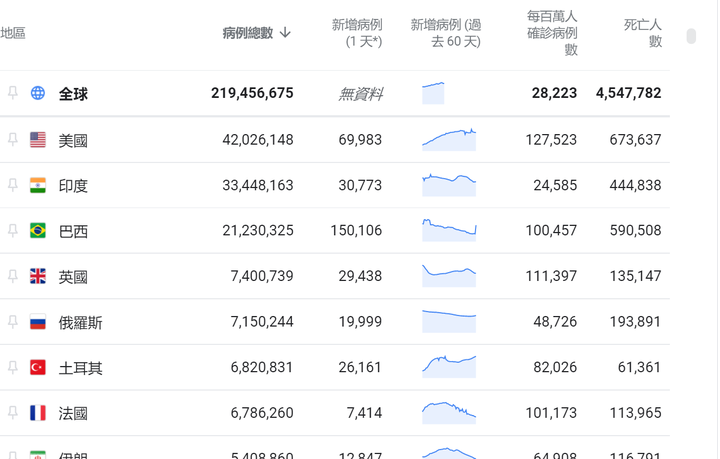Screen dimensions: 720x459
Task: Click US new cases value 69,983
Action: tap(360, 140)
